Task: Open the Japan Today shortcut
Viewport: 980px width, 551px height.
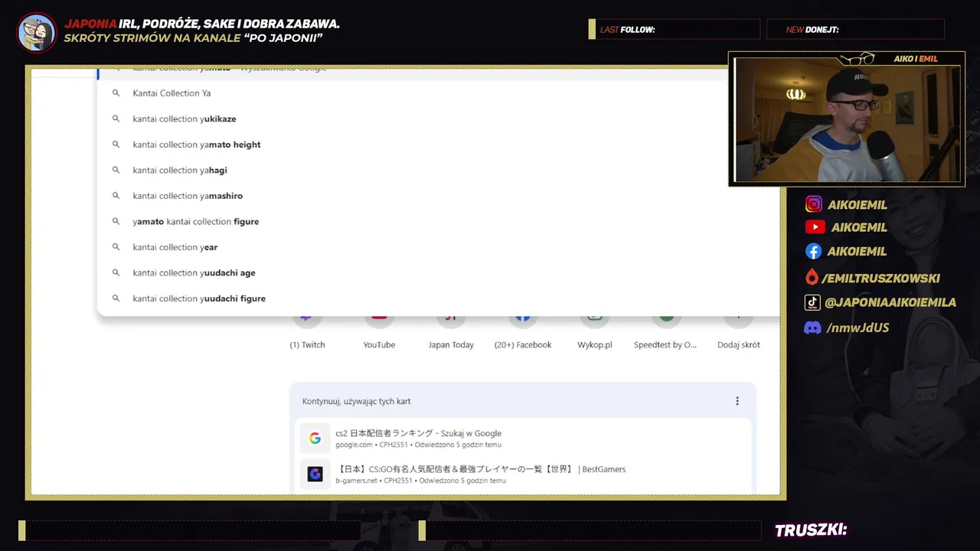Action: tap(451, 333)
